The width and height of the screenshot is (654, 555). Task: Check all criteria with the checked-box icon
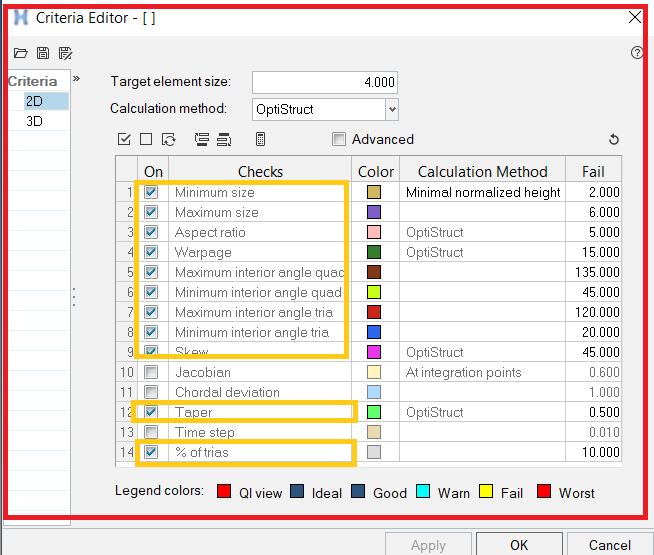[x=124, y=139]
